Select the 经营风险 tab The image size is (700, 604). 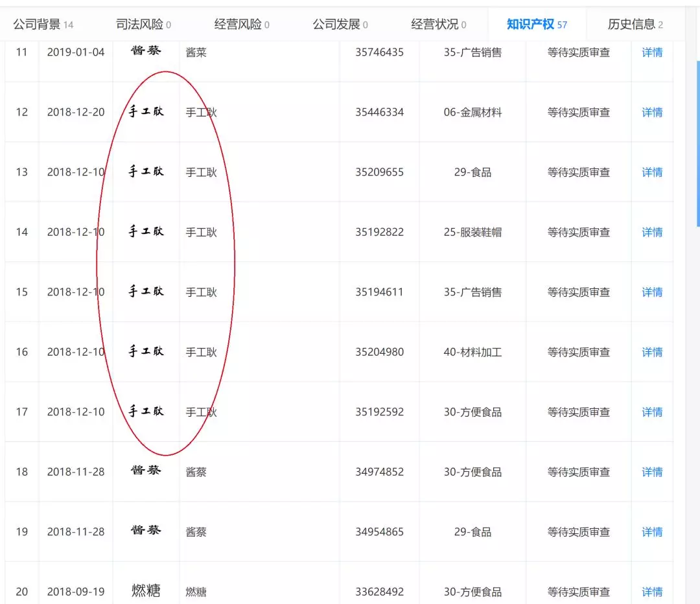(x=241, y=25)
